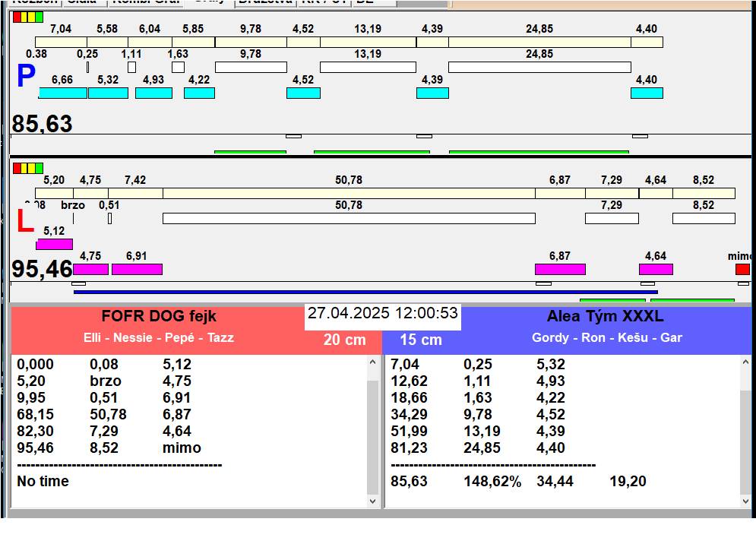Click the 27.04.2025 date and time box
Image resolution: width=756 pixels, height=544 pixels.
(383, 314)
